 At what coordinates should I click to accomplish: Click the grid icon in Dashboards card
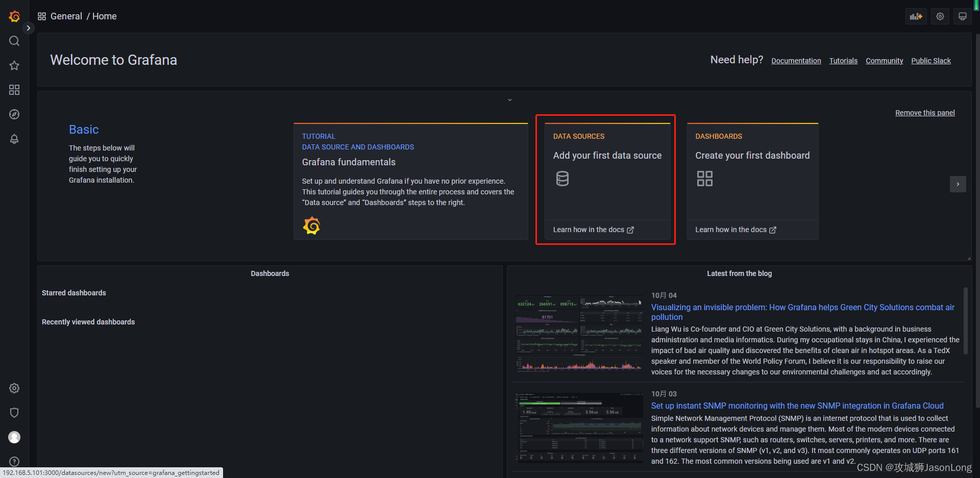pos(705,179)
